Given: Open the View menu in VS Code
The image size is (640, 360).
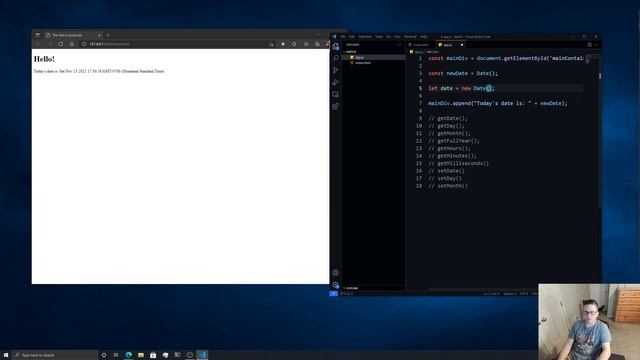Looking at the screenshot, I should [x=379, y=37].
